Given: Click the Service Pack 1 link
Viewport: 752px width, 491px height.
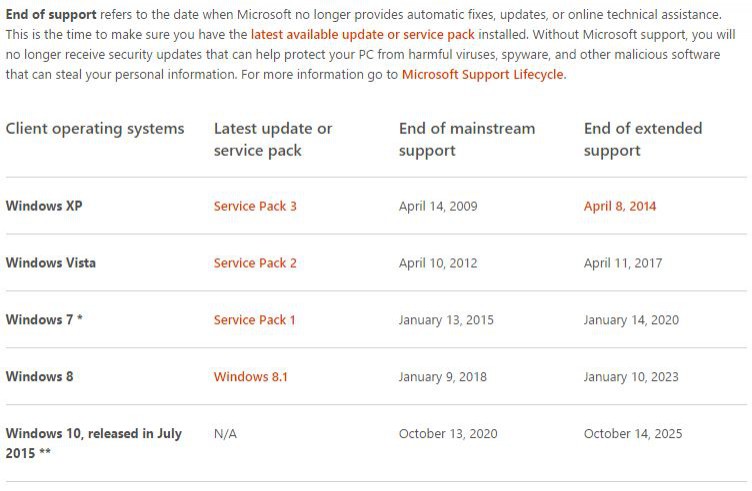Looking at the screenshot, I should click(255, 320).
